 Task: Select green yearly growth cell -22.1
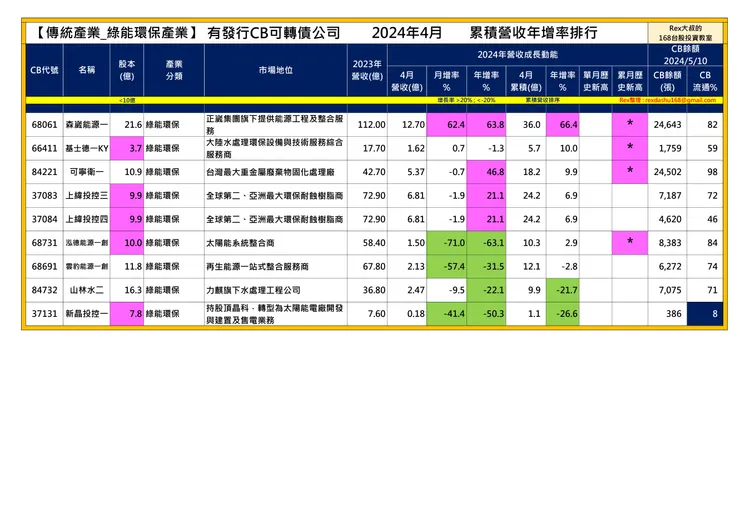coord(486,290)
